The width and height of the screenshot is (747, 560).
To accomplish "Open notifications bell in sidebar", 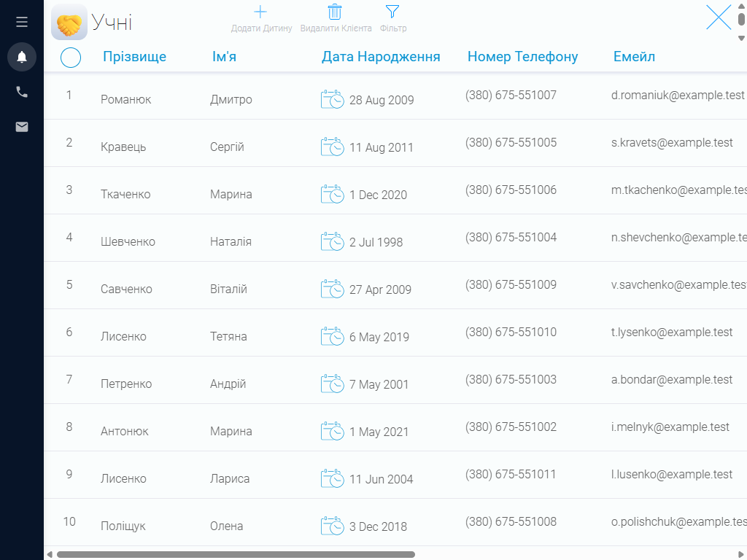I will pyautogui.click(x=22, y=57).
